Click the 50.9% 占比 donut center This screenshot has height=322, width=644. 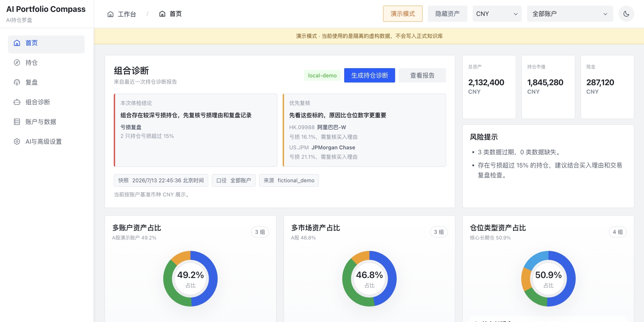[x=548, y=279]
